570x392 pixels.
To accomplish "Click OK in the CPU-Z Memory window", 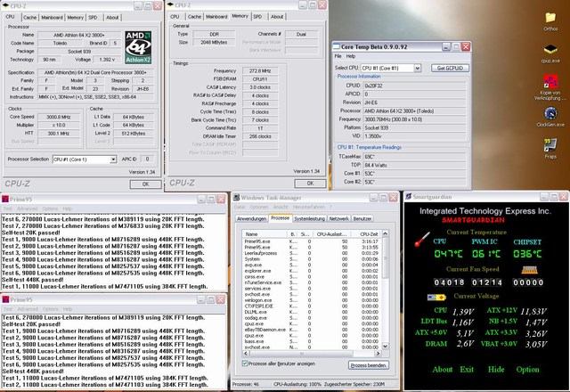I will [310, 184].
